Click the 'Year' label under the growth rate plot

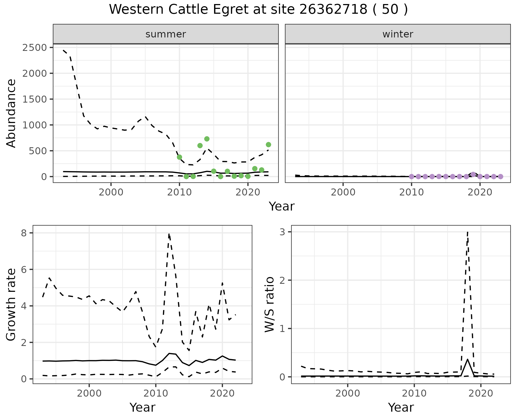142,407
